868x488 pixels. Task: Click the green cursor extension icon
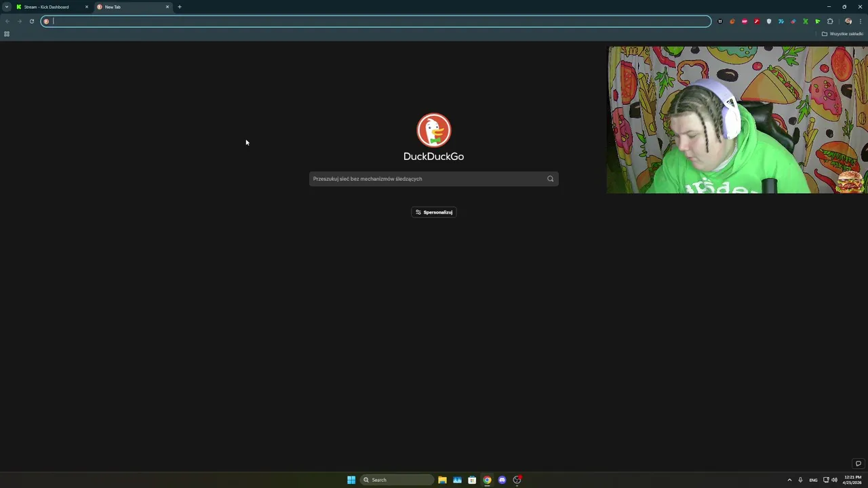coord(818,21)
